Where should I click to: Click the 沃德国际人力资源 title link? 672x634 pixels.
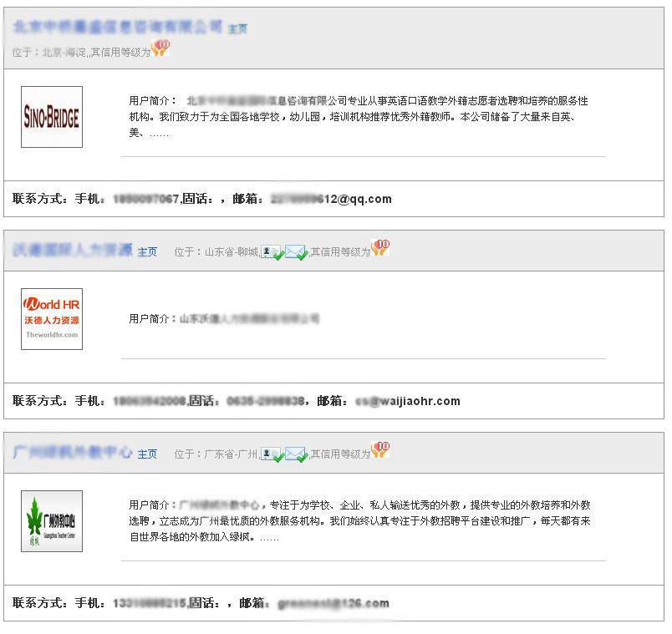pos(73,250)
